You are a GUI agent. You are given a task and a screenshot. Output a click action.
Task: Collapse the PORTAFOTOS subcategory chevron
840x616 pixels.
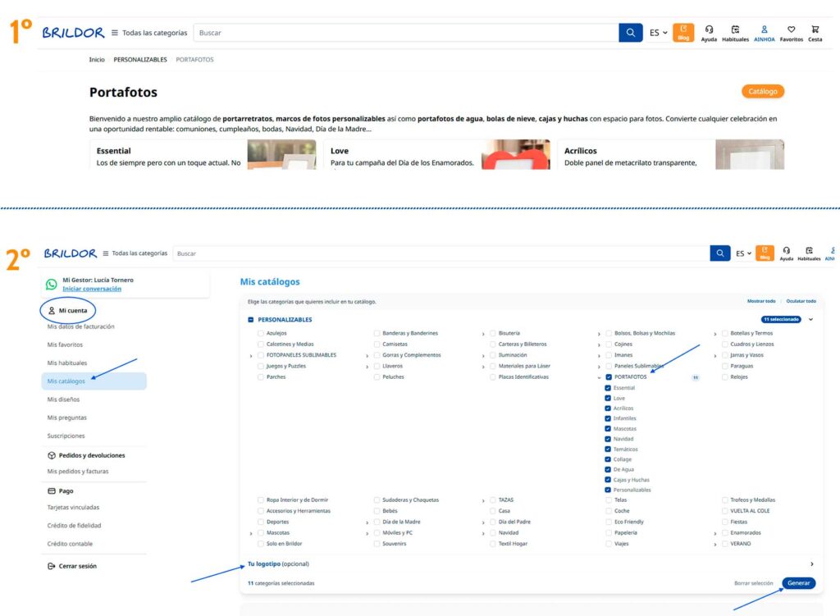tap(599, 378)
